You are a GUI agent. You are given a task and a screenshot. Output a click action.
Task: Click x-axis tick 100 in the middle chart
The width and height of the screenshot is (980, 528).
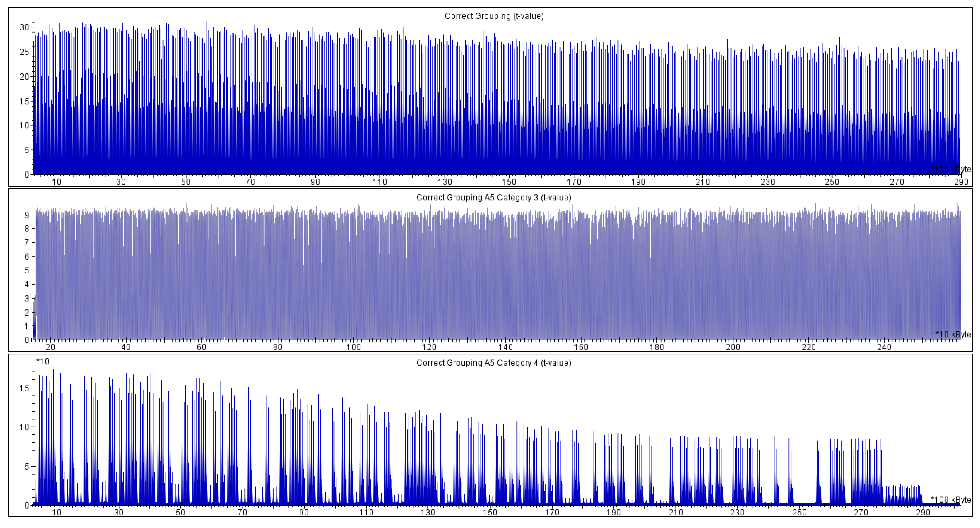[353, 347]
